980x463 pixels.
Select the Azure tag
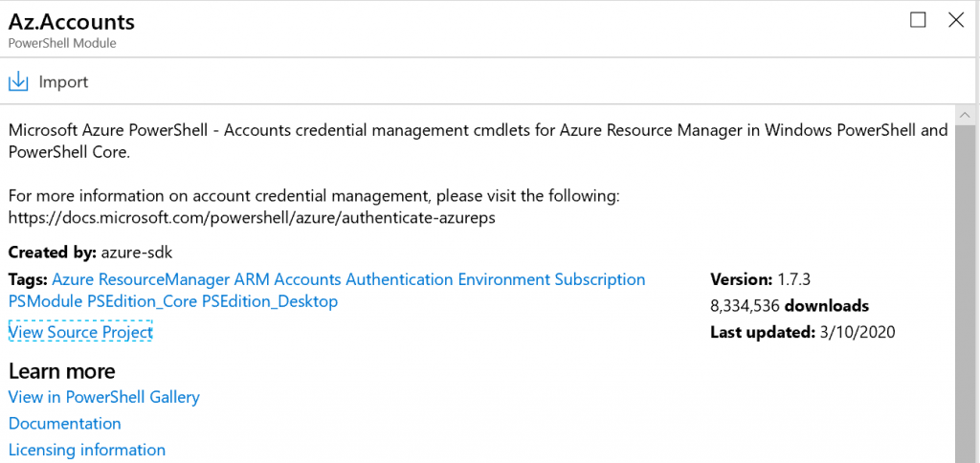[x=73, y=279]
